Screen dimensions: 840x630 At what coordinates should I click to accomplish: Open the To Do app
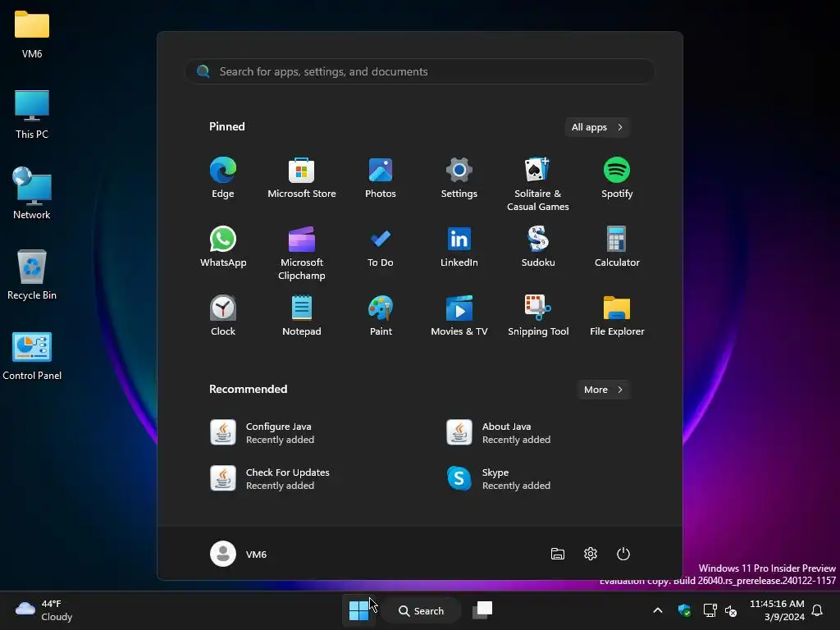coord(381,247)
